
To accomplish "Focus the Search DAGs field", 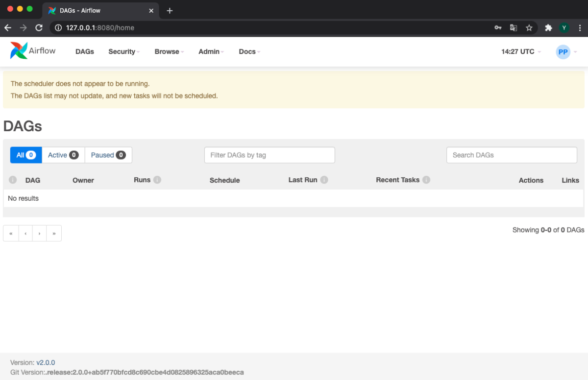I will [x=512, y=155].
